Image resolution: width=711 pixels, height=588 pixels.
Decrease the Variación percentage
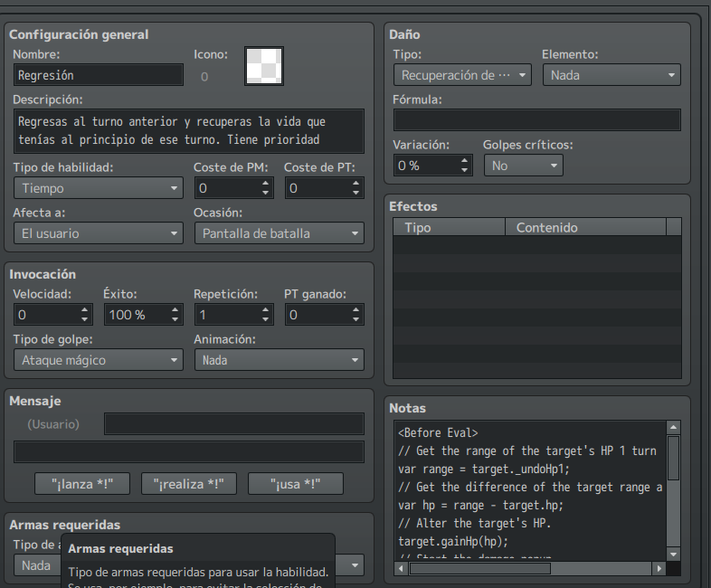coord(464,170)
